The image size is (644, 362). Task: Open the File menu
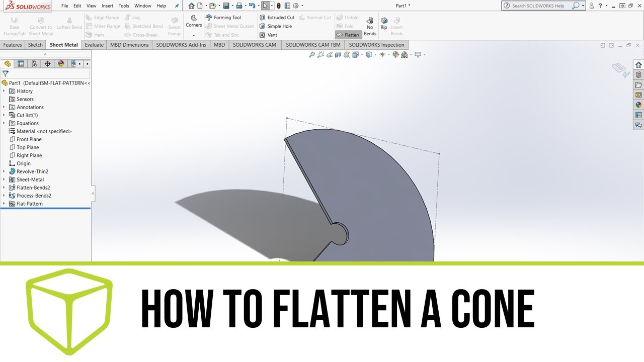pos(65,6)
